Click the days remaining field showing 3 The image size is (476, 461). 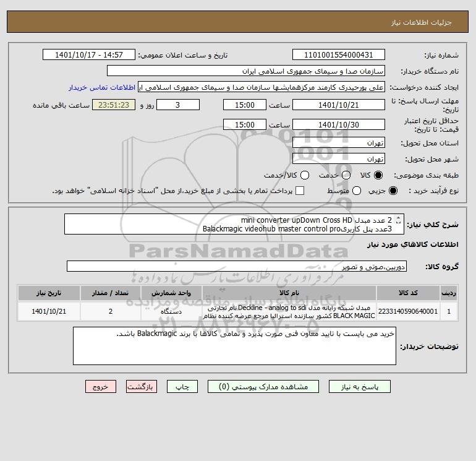(178, 105)
